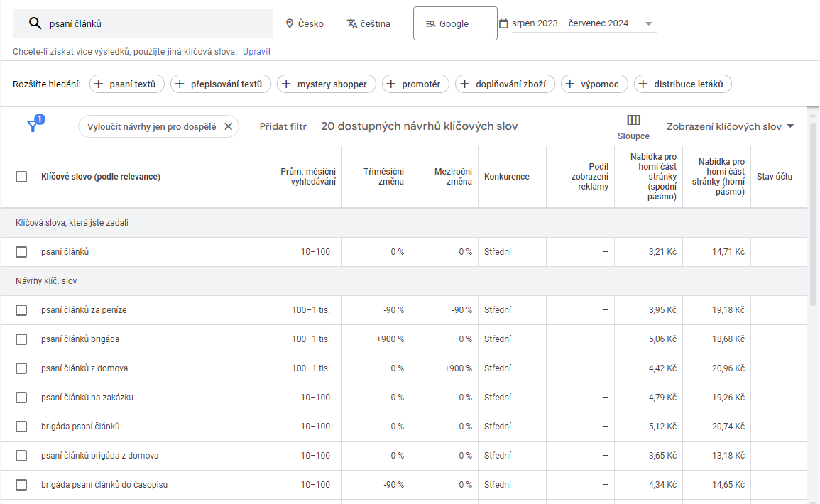Click plus icon on 'doplňování zboží' chip
The image size is (820, 504).
[465, 84]
